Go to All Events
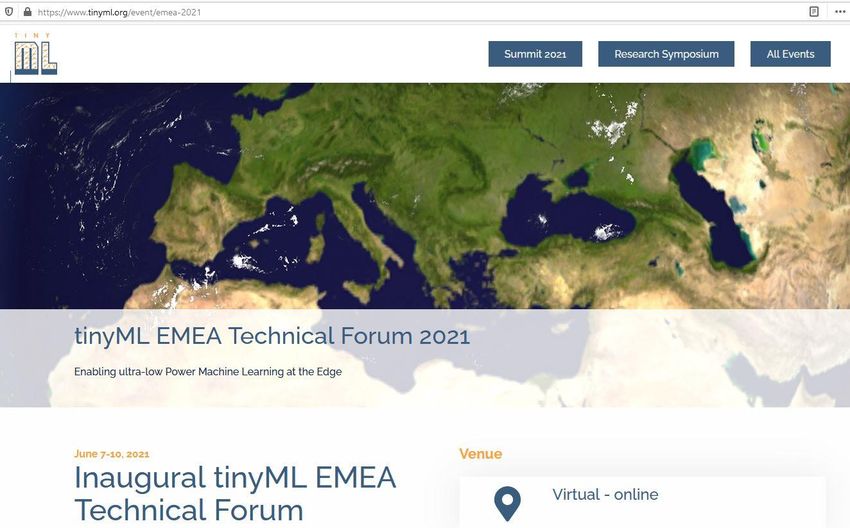 click(790, 54)
